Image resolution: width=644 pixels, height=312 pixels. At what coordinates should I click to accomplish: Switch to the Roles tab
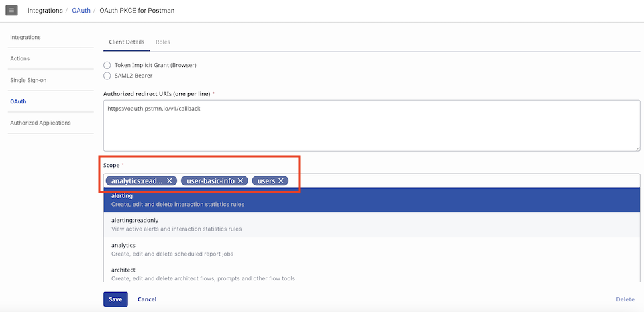coord(162,42)
